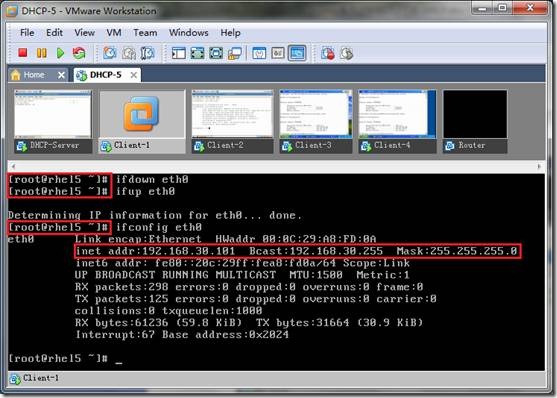Select the Client-2 thumbnail
Viewport: 557px width, 398px height.
pyautogui.click(x=232, y=122)
